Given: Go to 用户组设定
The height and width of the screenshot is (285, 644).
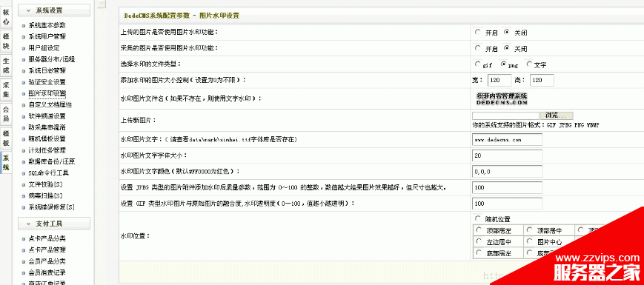Looking at the screenshot, I should (x=44, y=48).
